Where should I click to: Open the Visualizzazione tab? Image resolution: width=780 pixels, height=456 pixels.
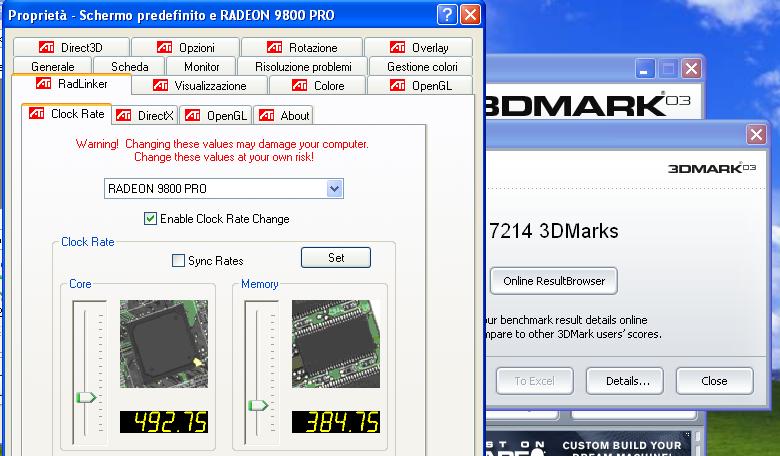pyautogui.click(x=200, y=86)
